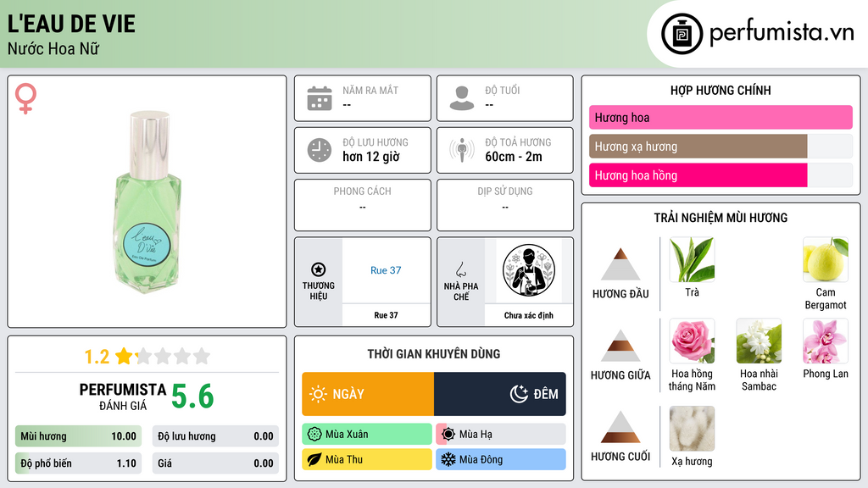This screenshot has height=488, width=868.
Task: Open the Hoa nhài Sambac jasmine image
Action: (x=759, y=341)
